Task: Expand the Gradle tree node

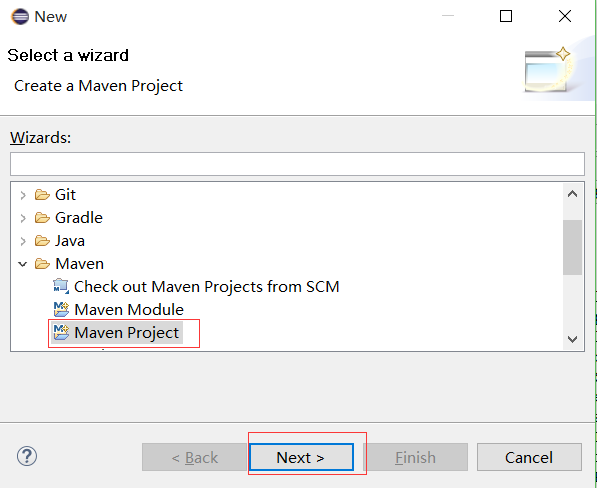Action: click(x=23, y=218)
